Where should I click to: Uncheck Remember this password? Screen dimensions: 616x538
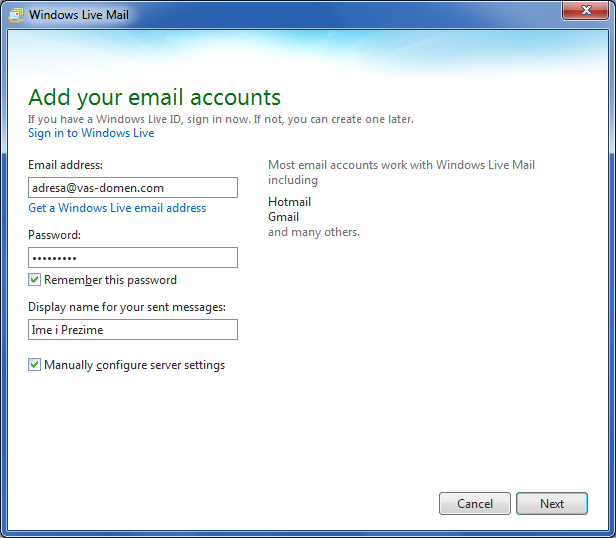[x=34, y=280]
